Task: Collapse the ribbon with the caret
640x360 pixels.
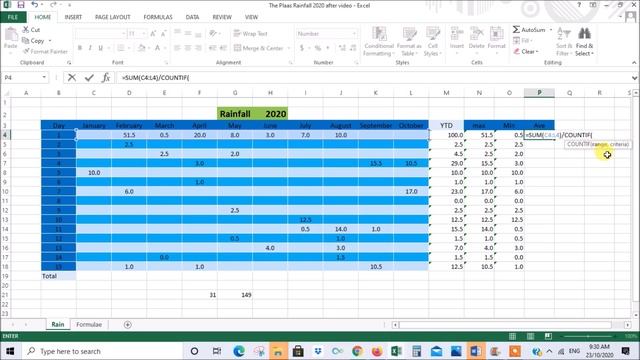Action: click(634, 63)
